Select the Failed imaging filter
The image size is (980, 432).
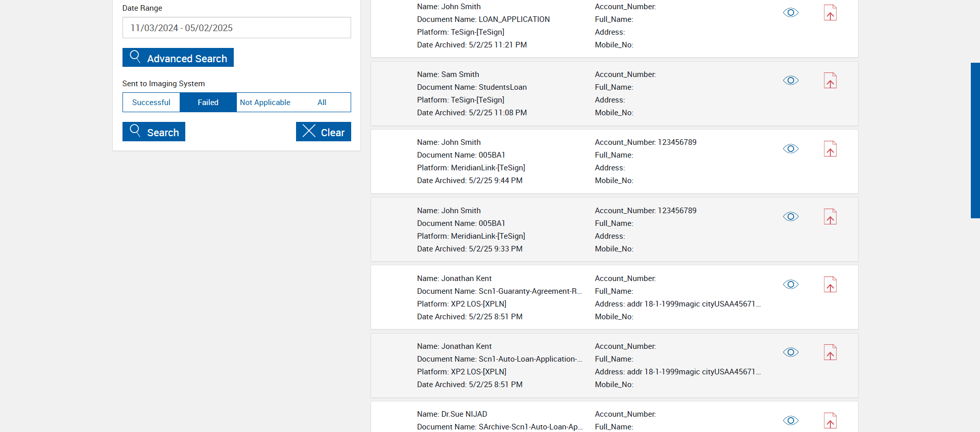click(208, 102)
